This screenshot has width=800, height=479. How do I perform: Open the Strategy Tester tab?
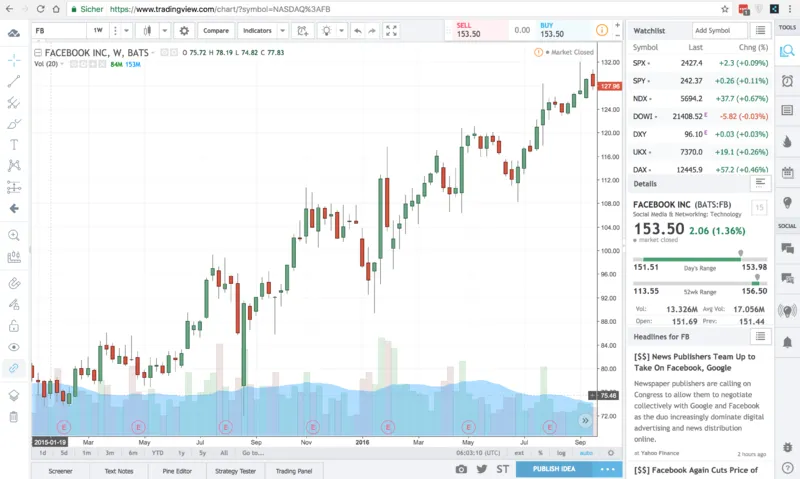(x=235, y=471)
